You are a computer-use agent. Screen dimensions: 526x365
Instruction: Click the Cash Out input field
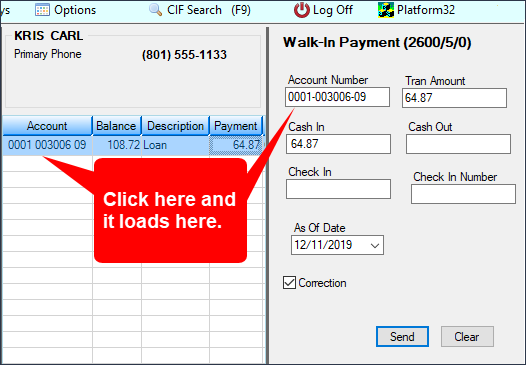458,144
